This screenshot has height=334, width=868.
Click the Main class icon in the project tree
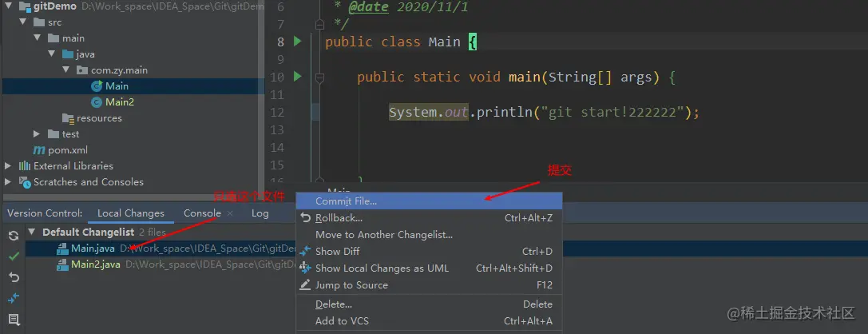(97, 85)
